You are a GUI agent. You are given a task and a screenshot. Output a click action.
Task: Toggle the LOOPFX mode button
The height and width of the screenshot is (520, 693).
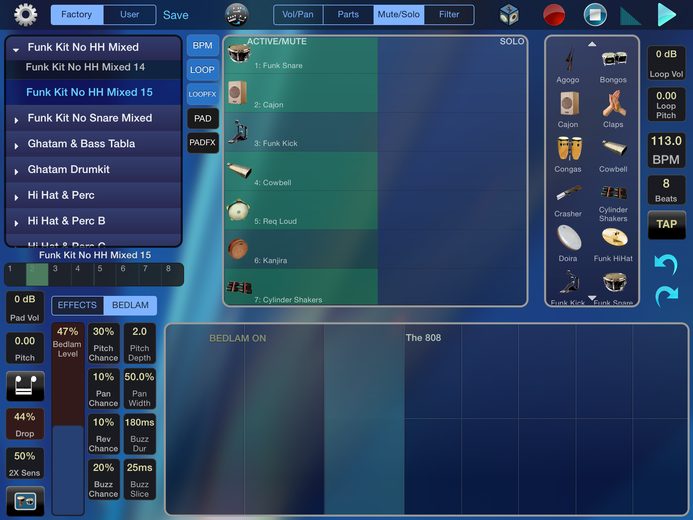[202, 94]
